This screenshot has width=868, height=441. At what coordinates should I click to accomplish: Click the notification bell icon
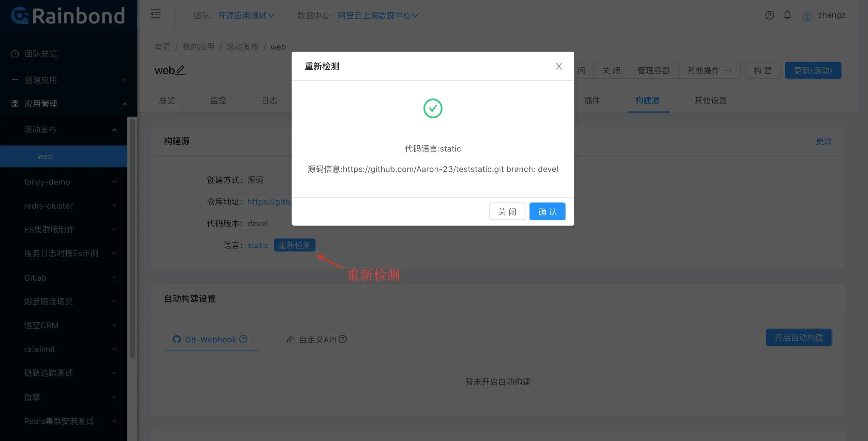pos(787,15)
